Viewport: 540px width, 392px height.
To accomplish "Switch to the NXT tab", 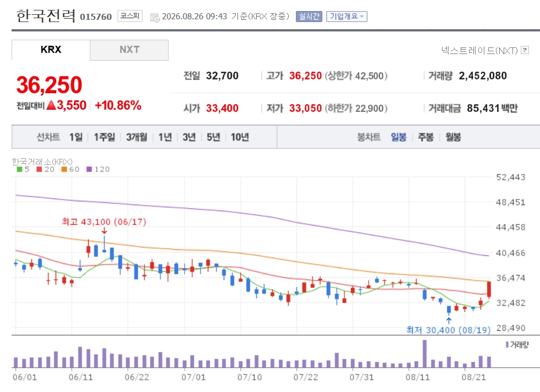I will [x=129, y=50].
